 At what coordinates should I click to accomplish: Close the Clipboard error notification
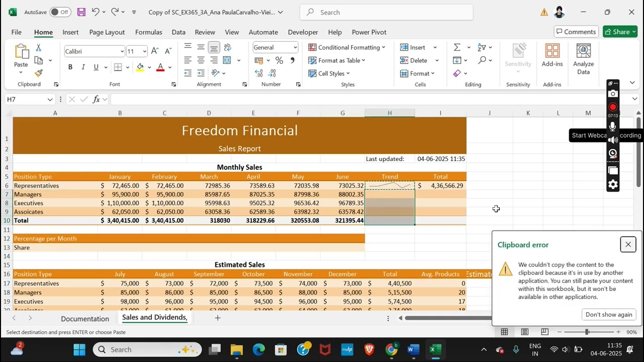pyautogui.click(x=628, y=244)
